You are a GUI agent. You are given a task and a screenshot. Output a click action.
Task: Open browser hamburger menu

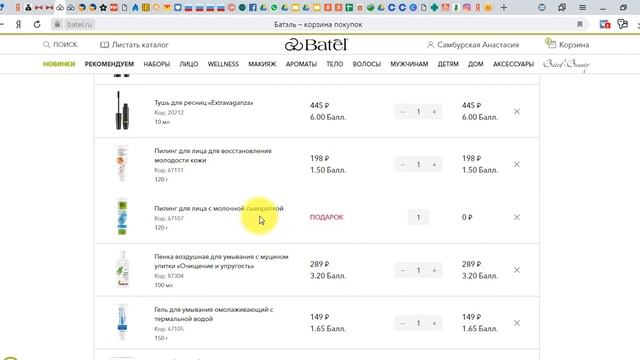tap(582, 7)
